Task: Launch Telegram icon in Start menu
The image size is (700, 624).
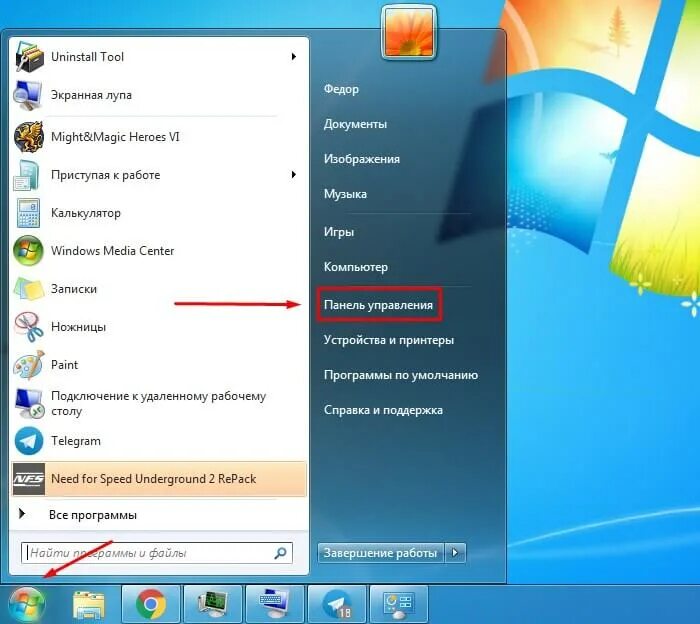Action: pyautogui.click(x=29, y=441)
